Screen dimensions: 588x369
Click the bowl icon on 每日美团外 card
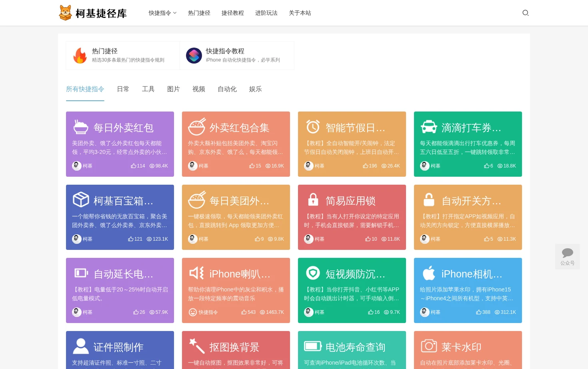click(197, 200)
